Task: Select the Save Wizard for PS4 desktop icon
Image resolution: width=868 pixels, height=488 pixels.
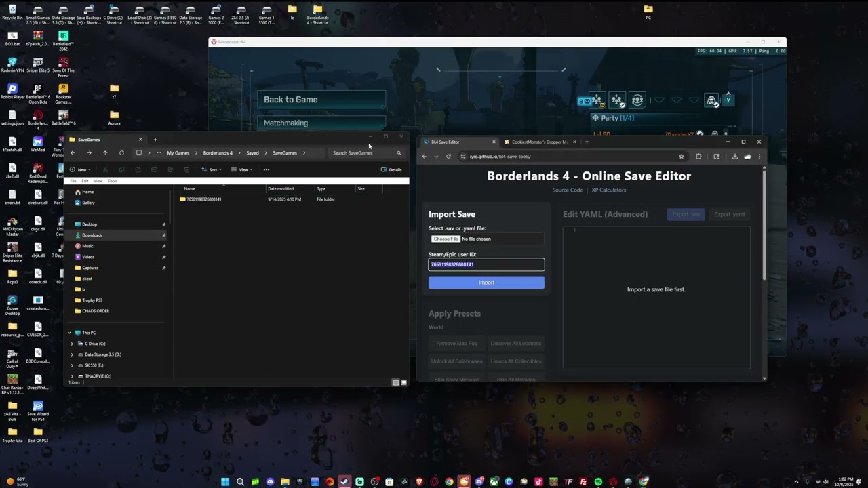Action: [38, 411]
